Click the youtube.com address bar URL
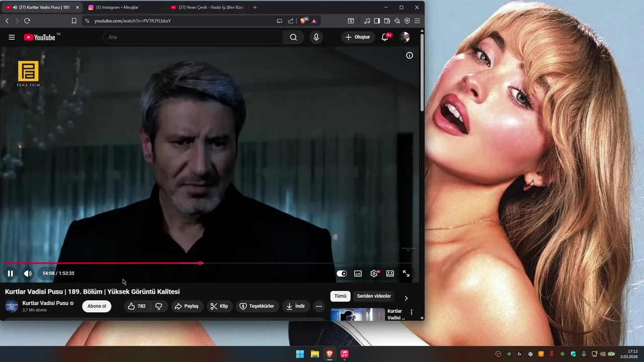Viewport: 644px width, 362px height. (133, 21)
